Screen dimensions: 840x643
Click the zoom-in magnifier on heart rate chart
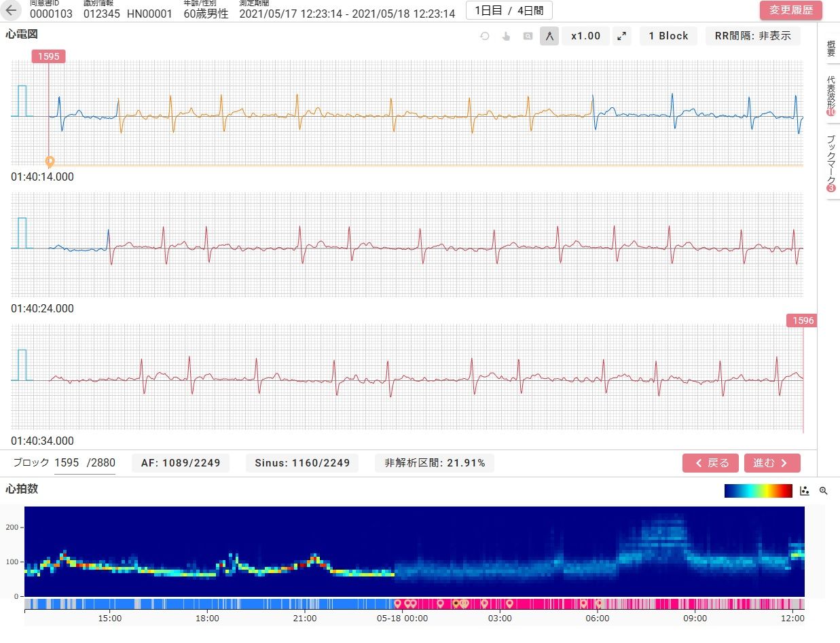point(824,490)
